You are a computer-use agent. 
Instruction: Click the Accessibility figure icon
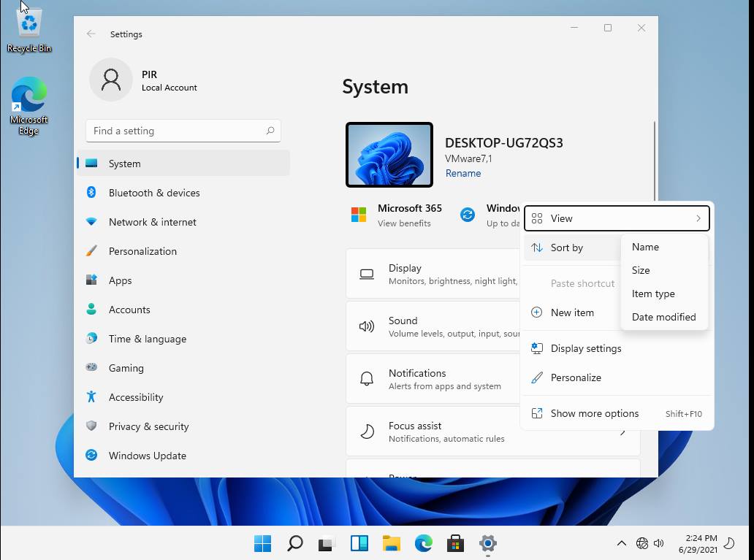pos(91,396)
